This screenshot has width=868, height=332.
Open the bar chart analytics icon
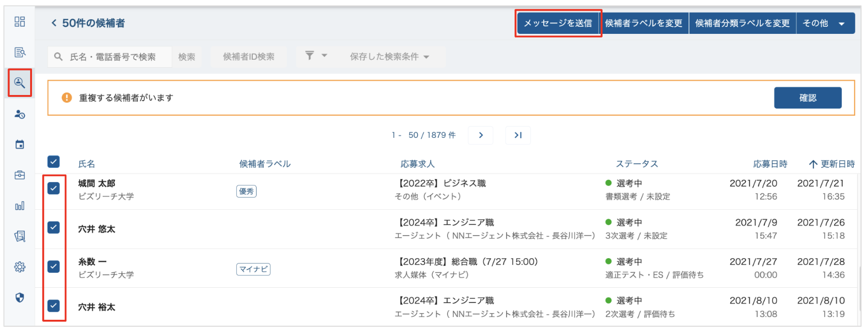20,206
